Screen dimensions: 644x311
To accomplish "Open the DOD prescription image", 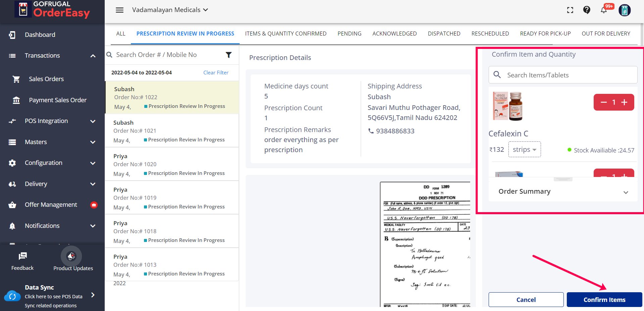I will tap(425, 244).
